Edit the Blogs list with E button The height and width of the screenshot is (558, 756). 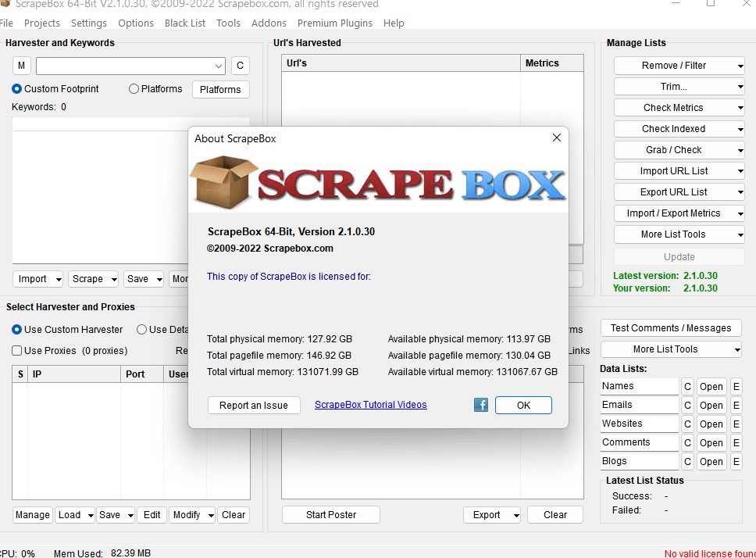click(x=736, y=462)
